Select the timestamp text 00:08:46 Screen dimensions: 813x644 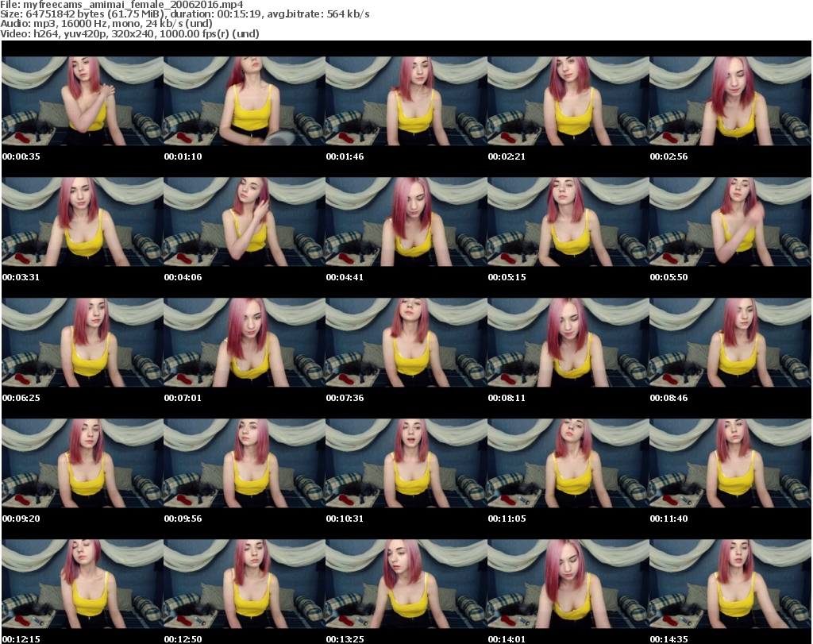[669, 398]
